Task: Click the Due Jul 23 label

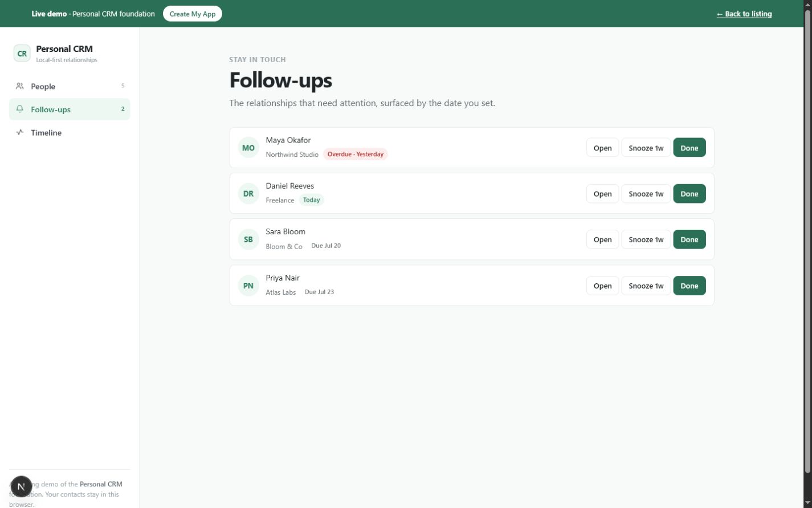Action: tap(319, 292)
